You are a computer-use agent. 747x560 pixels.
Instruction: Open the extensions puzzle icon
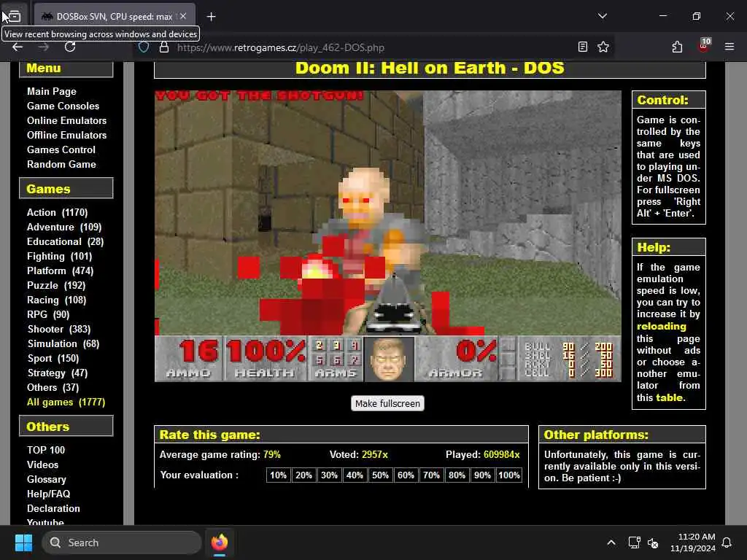pos(677,47)
